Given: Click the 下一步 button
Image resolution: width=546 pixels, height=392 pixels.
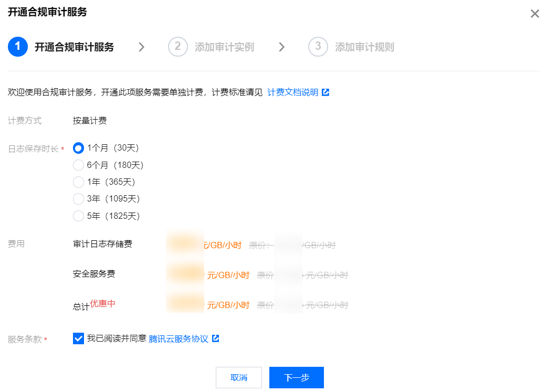Looking at the screenshot, I should point(296,377).
